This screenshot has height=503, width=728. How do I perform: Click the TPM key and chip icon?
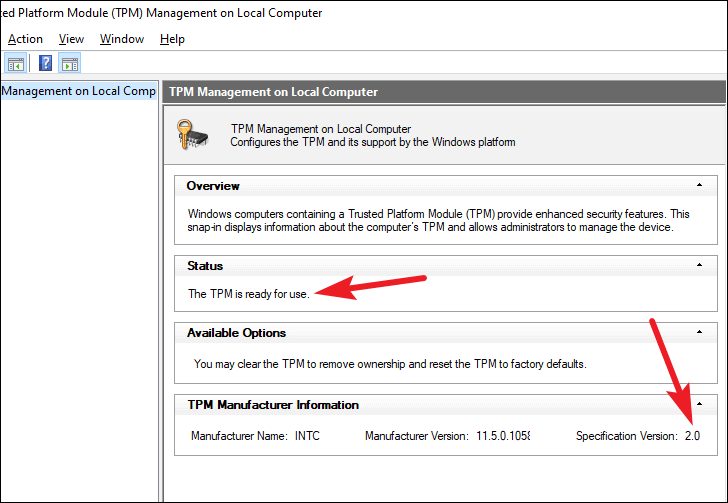192,134
